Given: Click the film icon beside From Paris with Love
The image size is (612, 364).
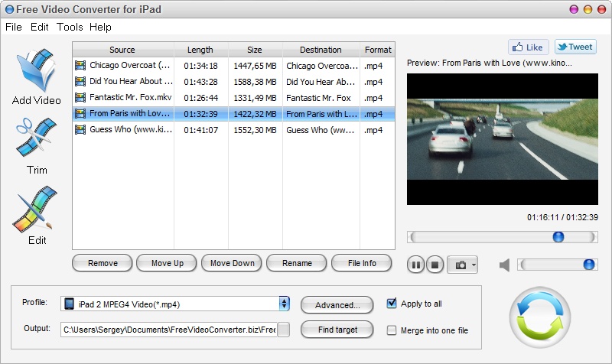Looking at the screenshot, I should [x=80, y=113].
